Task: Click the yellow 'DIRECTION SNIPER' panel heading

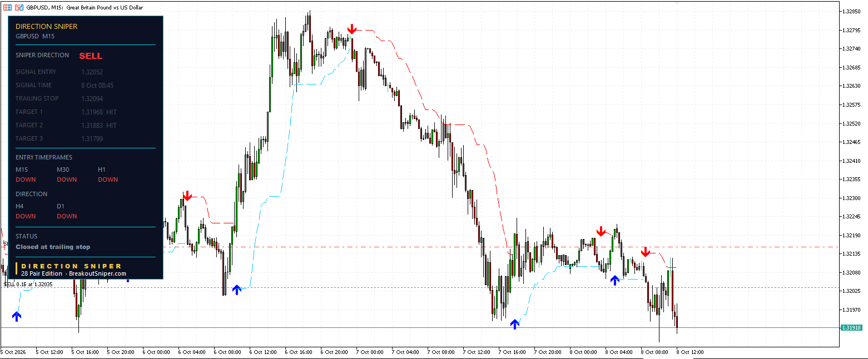Action: point(47,26)
